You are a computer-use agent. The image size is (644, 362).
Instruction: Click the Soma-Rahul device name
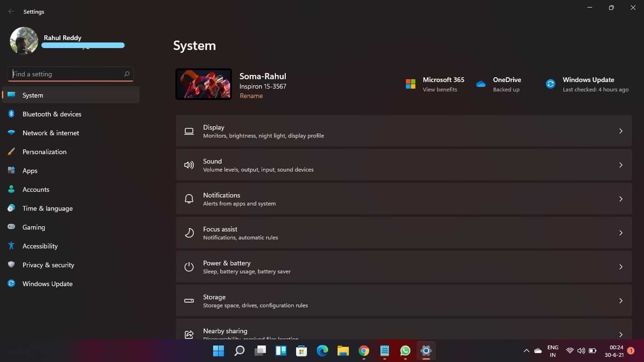[x=263, y=76]
